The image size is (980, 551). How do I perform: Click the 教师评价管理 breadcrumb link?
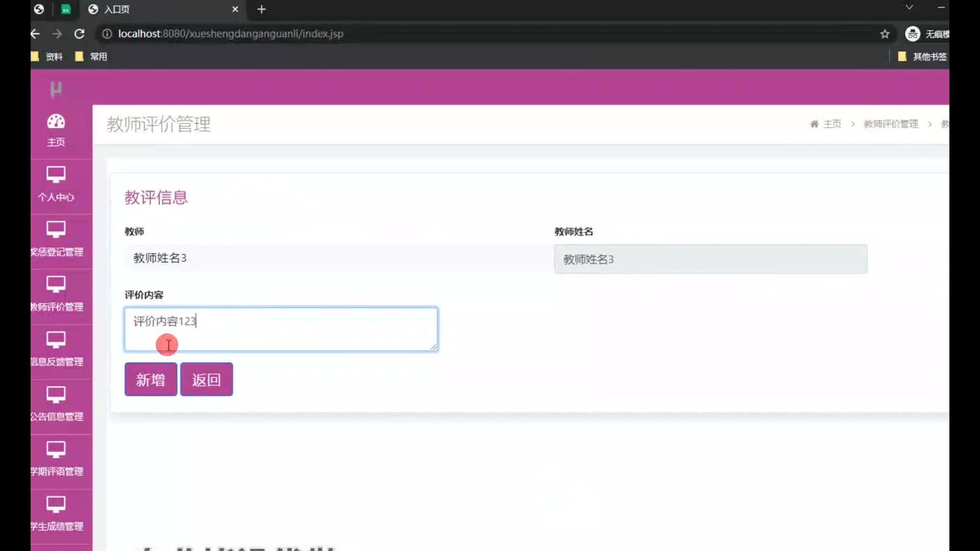891,124
